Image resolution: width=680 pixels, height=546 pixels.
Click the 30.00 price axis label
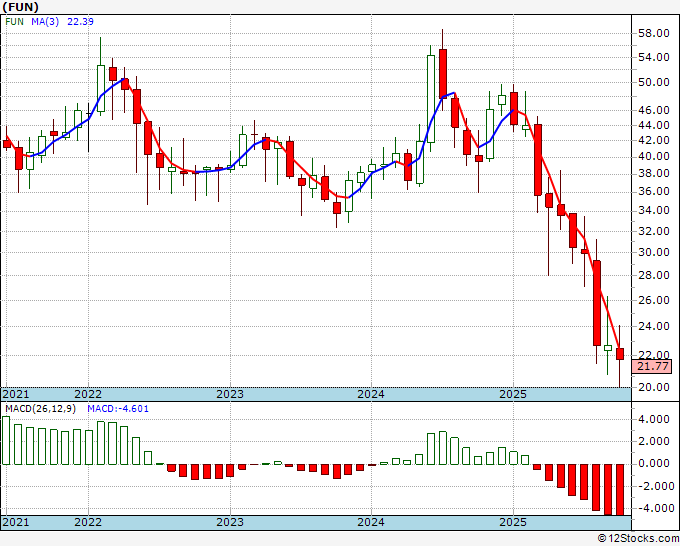tap(654, 252)
